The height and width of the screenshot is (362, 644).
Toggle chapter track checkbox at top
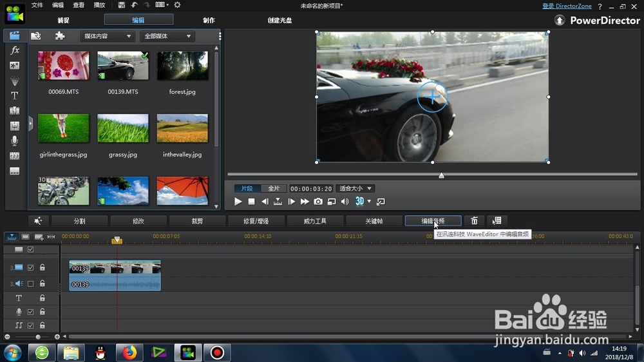coord(30,249)
